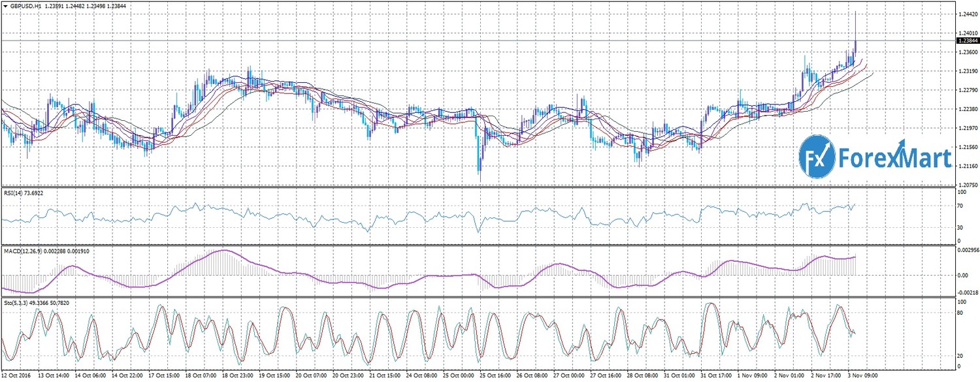Viewport: 980px width, 382px height.
Task: Click the stochastic scale's 80 level label
Action: coord(960,313)
